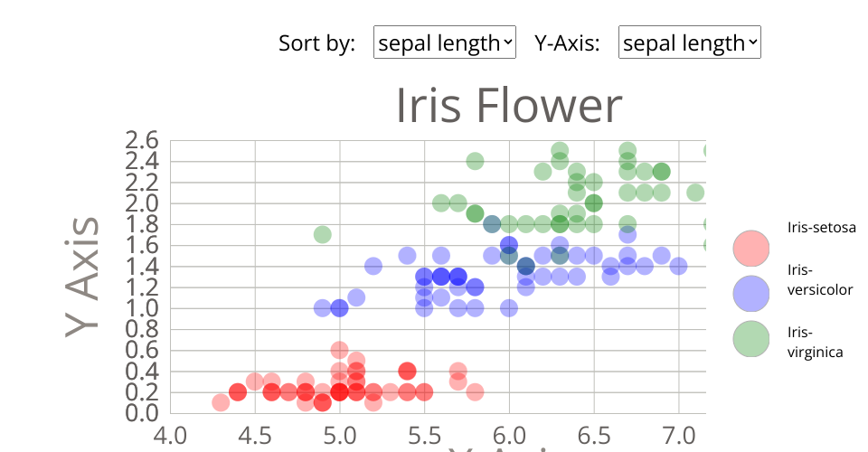
Task: Open the Sort by dropdown
Action: pos(444,42)
